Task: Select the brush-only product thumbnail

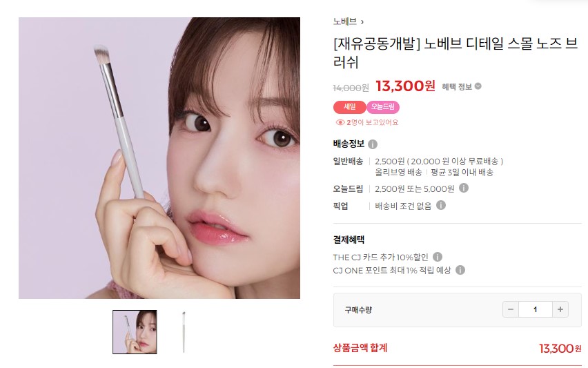Action: coord(184,332)
